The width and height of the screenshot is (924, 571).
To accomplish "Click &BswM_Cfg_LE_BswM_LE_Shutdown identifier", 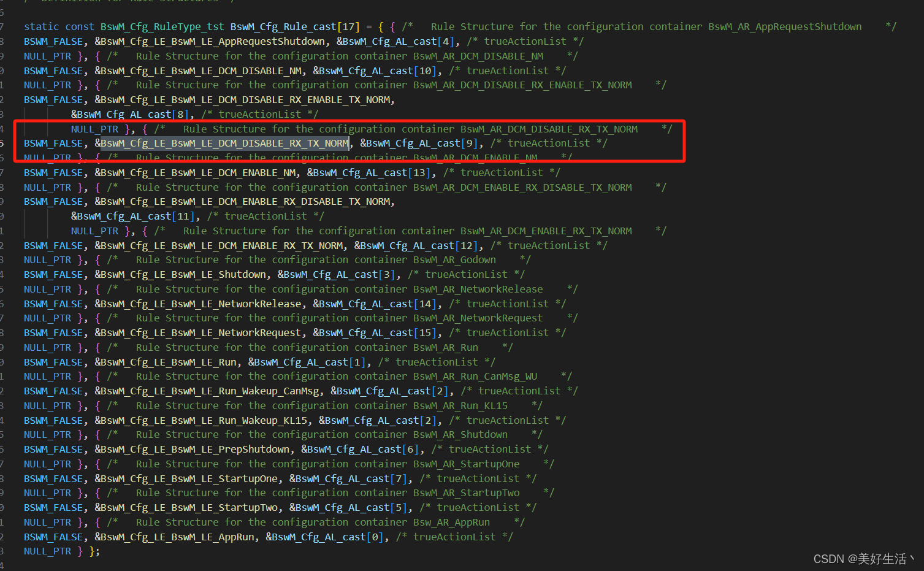I will (180, 274).
